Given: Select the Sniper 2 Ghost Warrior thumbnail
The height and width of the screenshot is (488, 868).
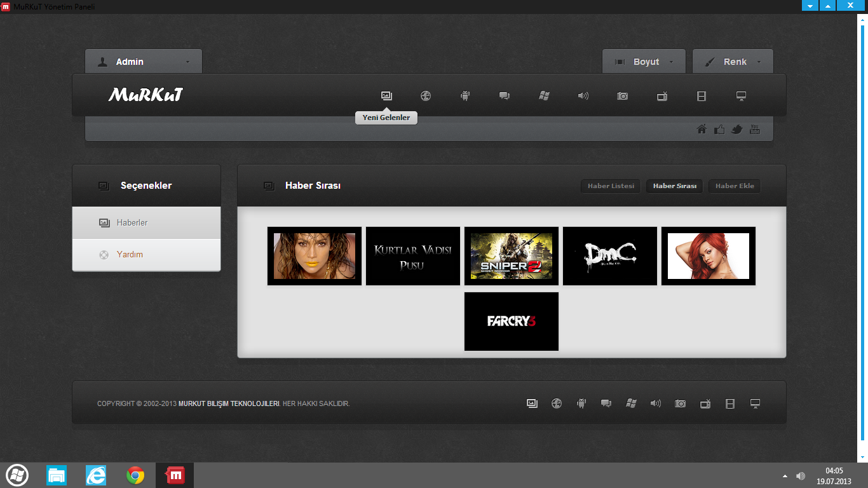Looking at the screenshot, I should [x=512, y=256].
